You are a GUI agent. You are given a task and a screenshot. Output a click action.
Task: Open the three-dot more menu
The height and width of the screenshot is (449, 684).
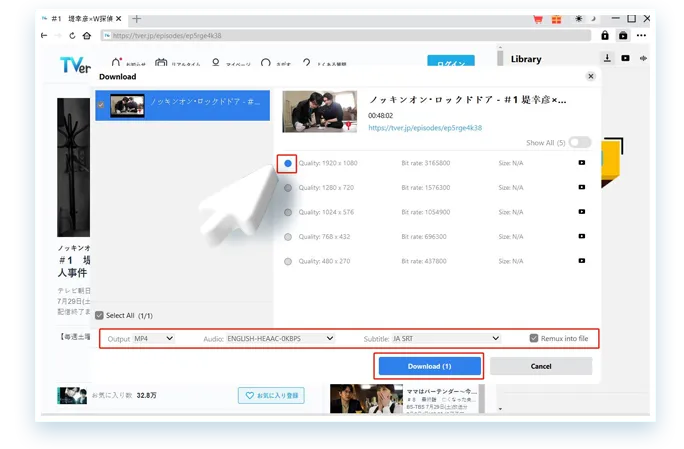point(641,35)
